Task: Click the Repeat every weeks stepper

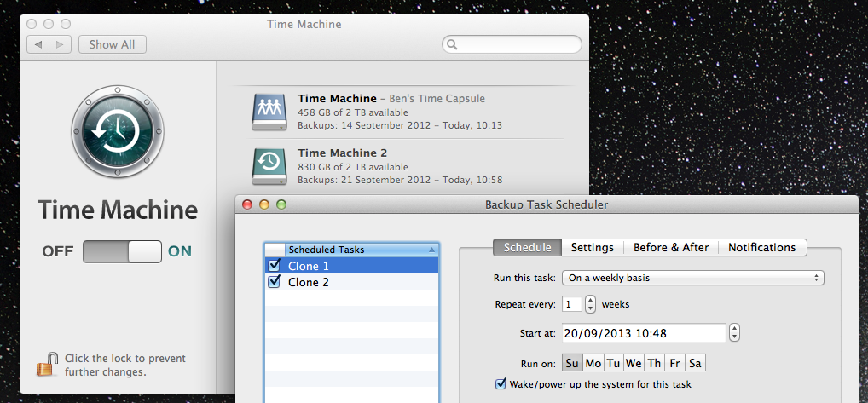Action: (x=590, y=304)
